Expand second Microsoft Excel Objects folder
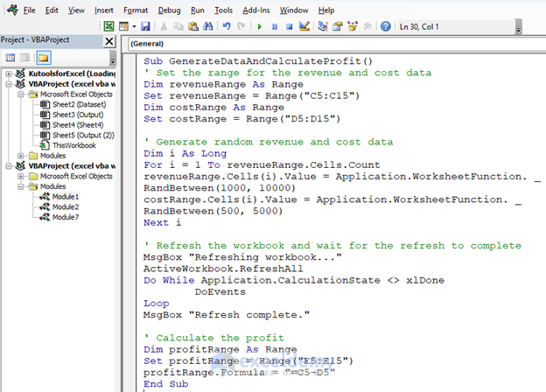546x392 pixels. pyautogui.click(x=21, y=176)
